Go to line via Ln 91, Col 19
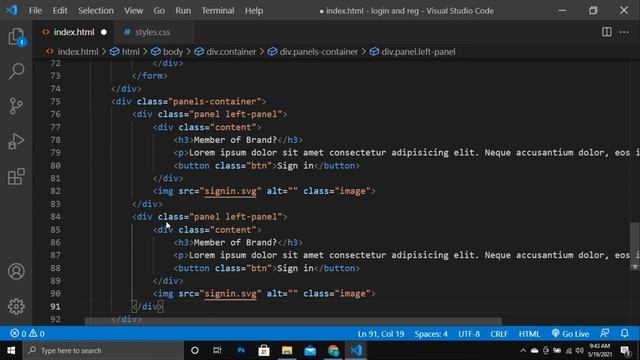640x360 pixels. coord(381,333)
